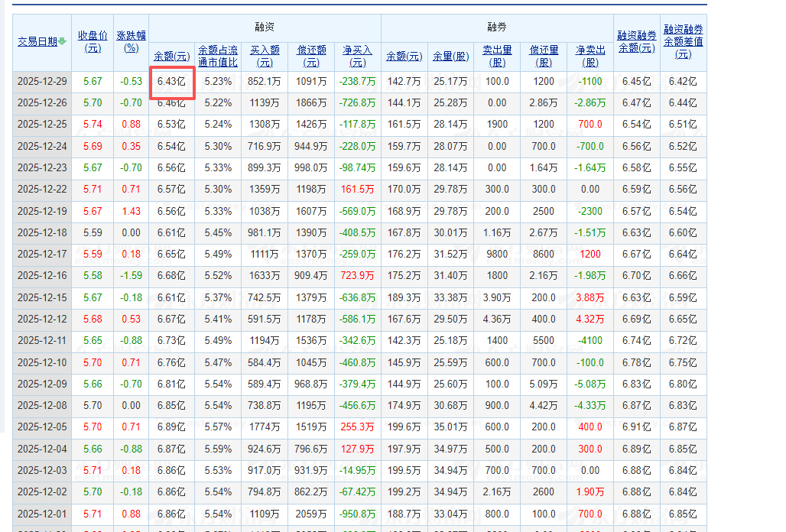Click the 9800 shares sold cell

tap(497, 255)
